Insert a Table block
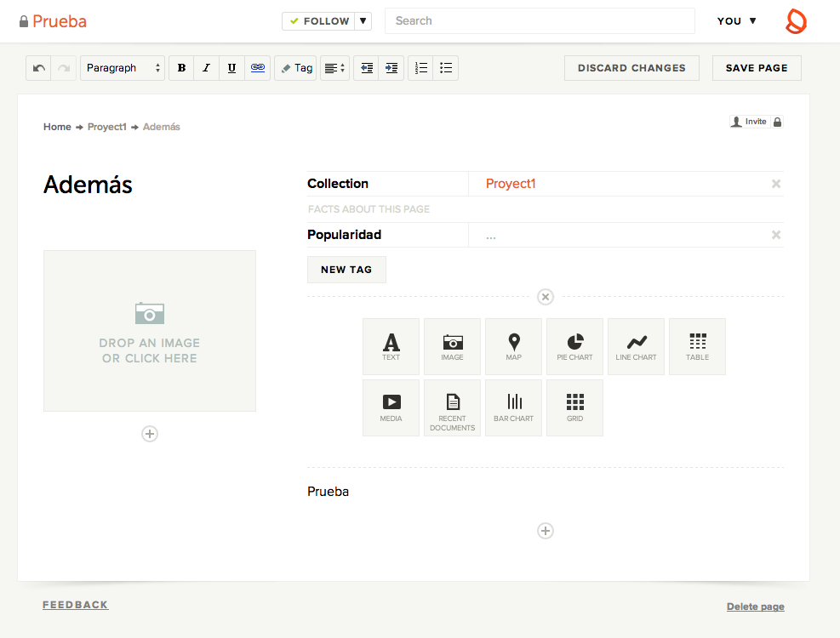Screen dimensions: 840x638 point(697,346)
